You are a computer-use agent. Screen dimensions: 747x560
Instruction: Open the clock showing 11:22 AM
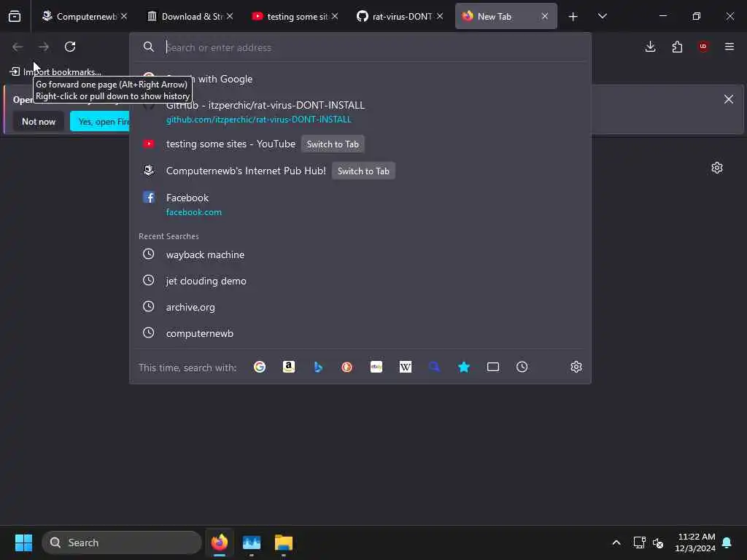click(x=695, y=542)
